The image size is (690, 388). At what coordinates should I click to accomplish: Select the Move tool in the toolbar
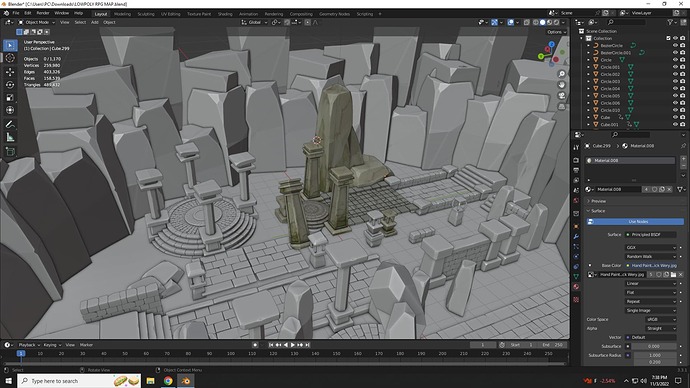[x=10, y=71]
